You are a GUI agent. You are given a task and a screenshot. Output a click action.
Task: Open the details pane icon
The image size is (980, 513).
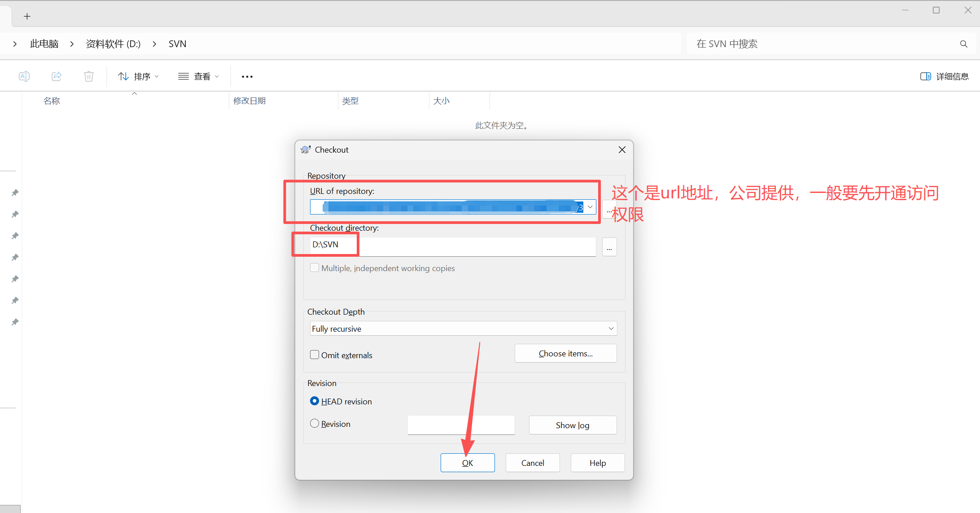coord(925,76)
